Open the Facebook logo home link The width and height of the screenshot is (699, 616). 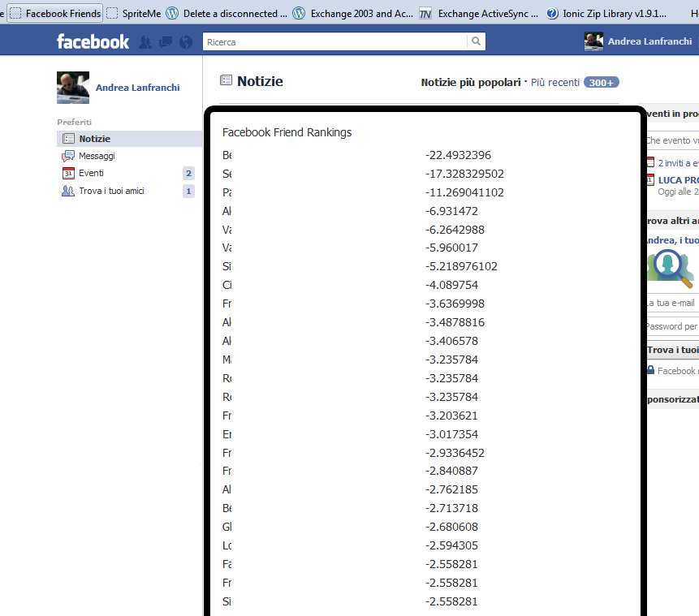pos(93,42)
